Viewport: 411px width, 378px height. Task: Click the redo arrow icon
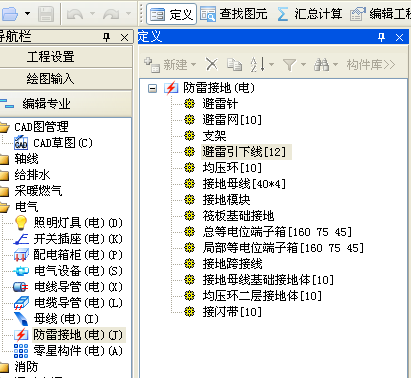(111, 14)
